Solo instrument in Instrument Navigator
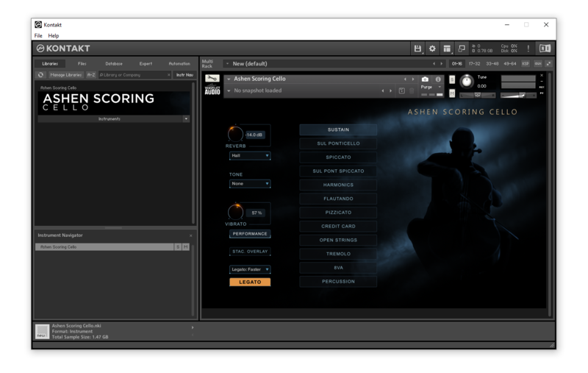 [x=178, y=247]
